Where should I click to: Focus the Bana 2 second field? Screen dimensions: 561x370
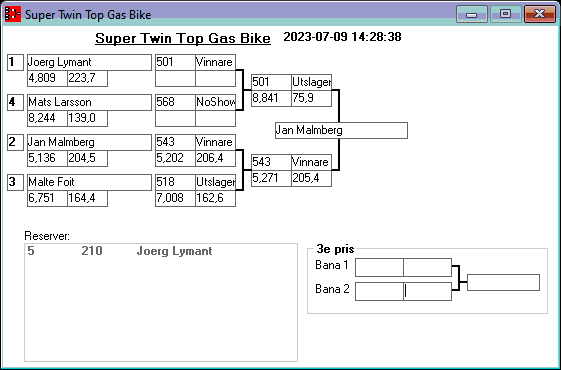click(428, 291)
